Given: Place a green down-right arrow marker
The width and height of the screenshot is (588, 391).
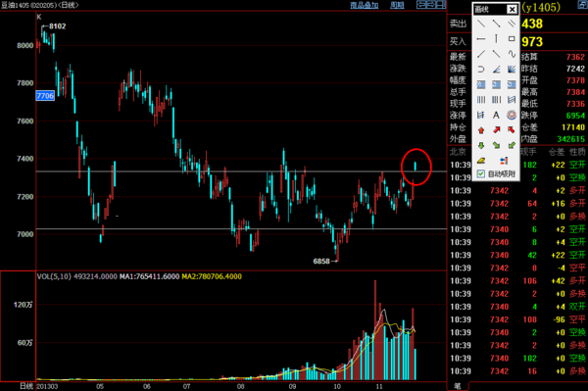Looking at the screenshot, I should tap(496, 145).
